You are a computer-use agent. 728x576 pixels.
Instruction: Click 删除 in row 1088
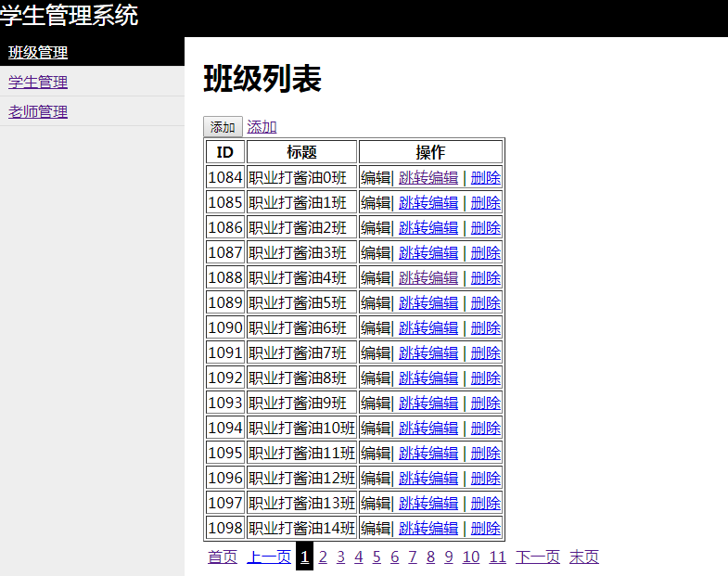click(486, 277)
